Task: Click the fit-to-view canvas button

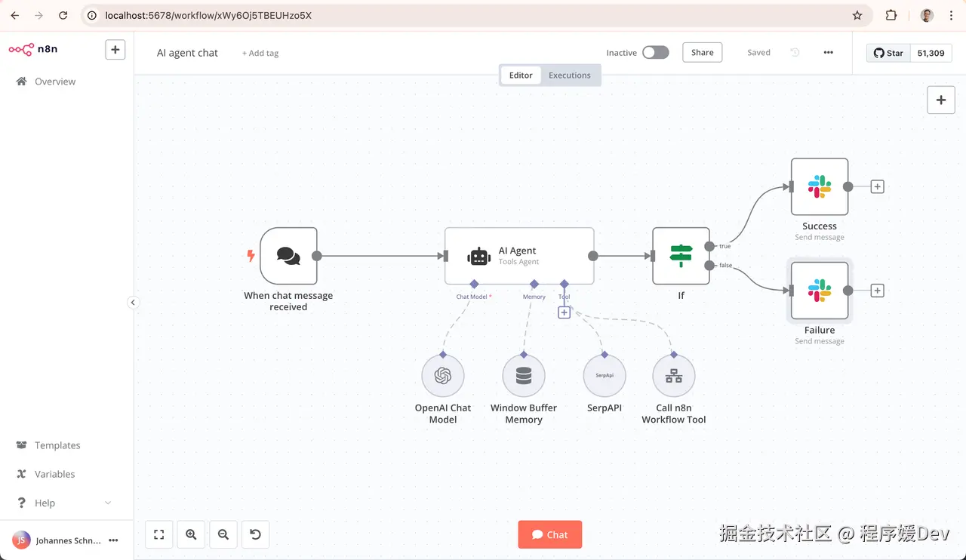Action: tap(158, 534)
